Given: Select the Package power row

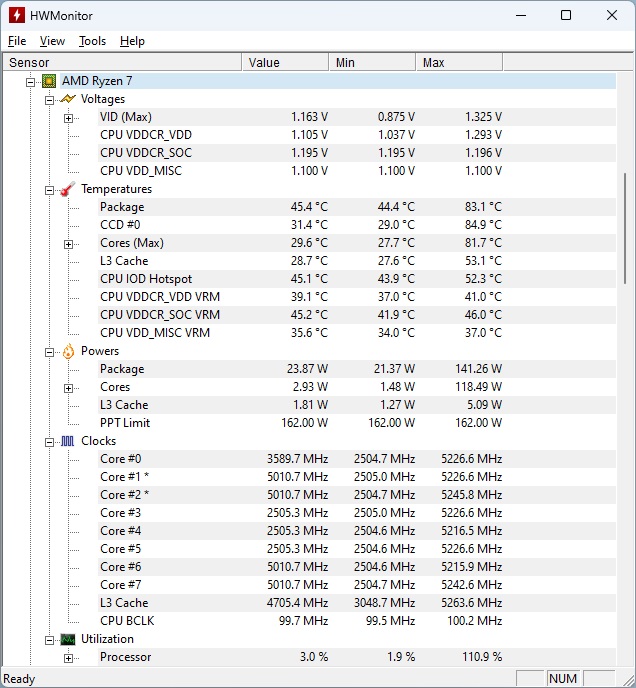Looking at the screenshot, I should click(x=357, y=369).
